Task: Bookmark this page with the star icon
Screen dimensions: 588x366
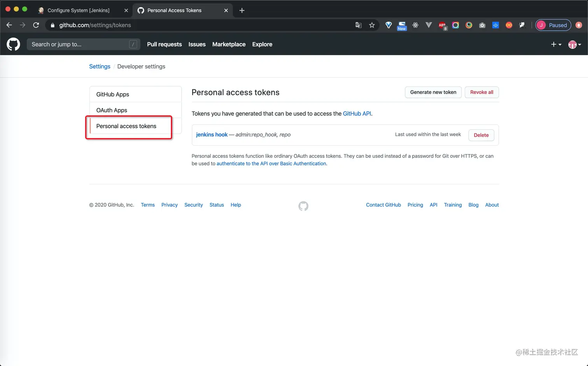Action: point(372,25)
